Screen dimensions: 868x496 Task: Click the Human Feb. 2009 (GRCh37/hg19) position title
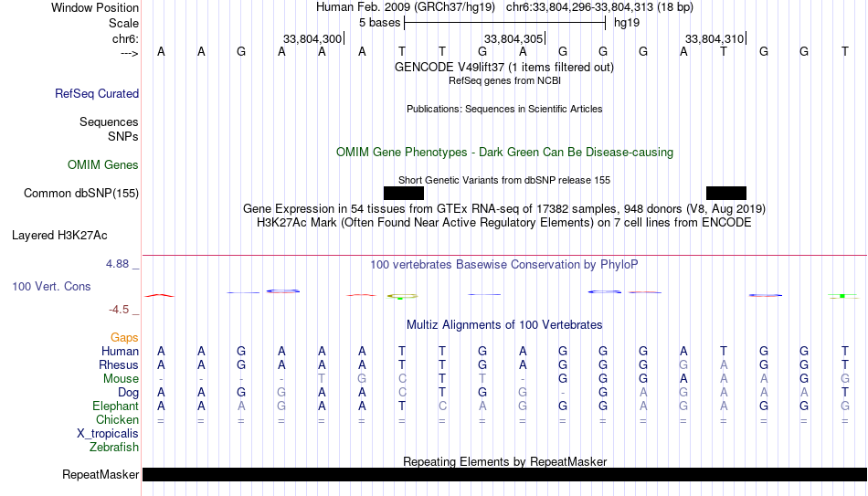(x=406, y=7)
